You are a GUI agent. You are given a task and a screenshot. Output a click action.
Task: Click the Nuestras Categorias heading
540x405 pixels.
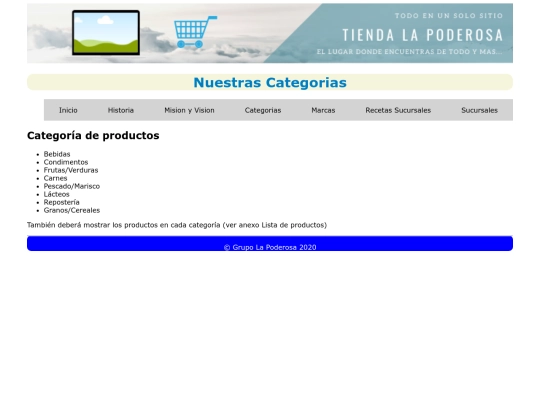click(x=270, y=83)
